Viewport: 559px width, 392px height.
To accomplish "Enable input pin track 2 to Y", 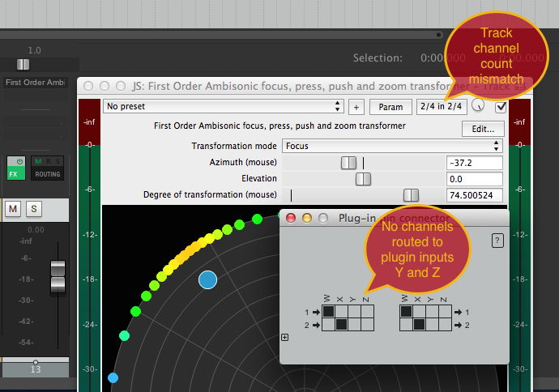I will click(354, 324).
